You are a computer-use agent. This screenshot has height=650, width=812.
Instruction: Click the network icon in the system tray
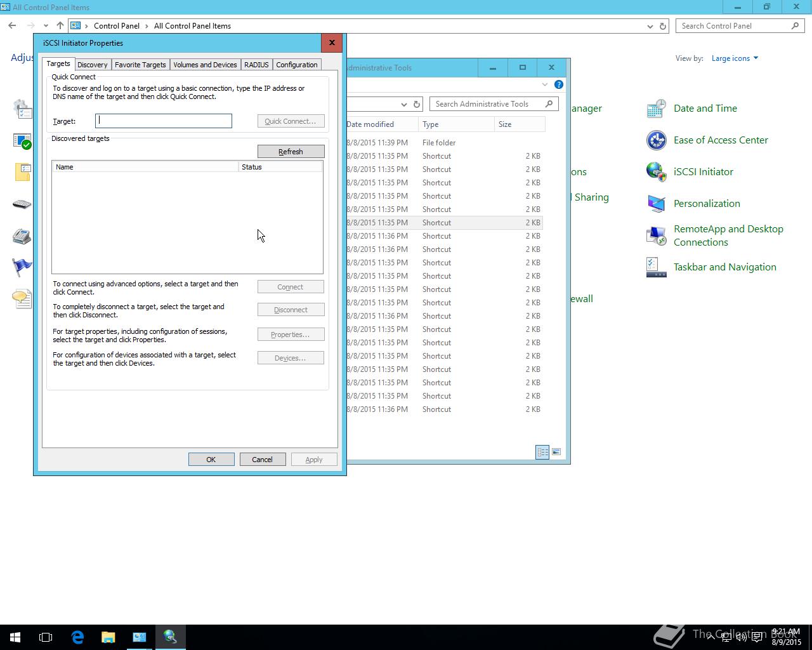click(x=726, y=637)
